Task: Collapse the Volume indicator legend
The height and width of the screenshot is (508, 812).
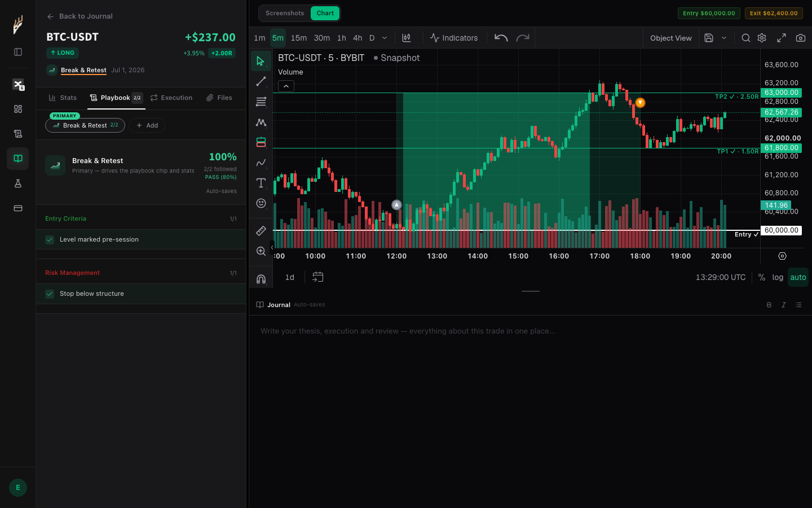Action: point(286,86)
